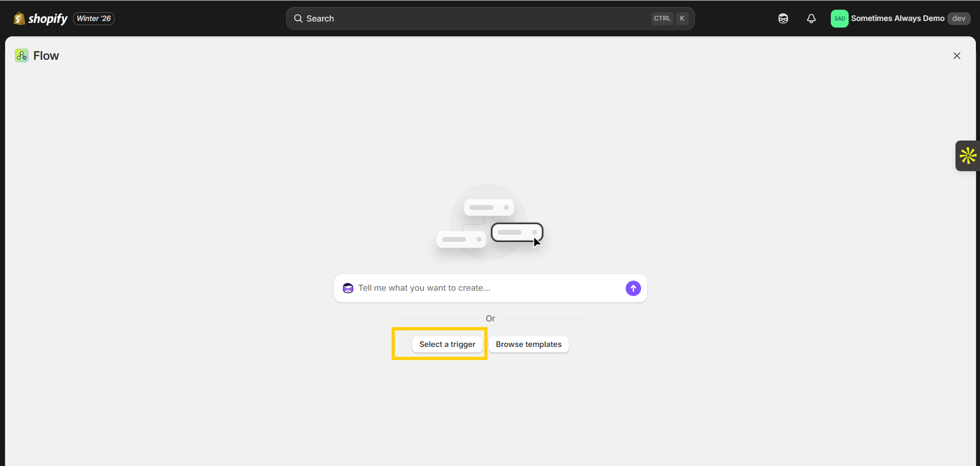Click the Flow page title
The image size is (980, 466).
point(46,56)
